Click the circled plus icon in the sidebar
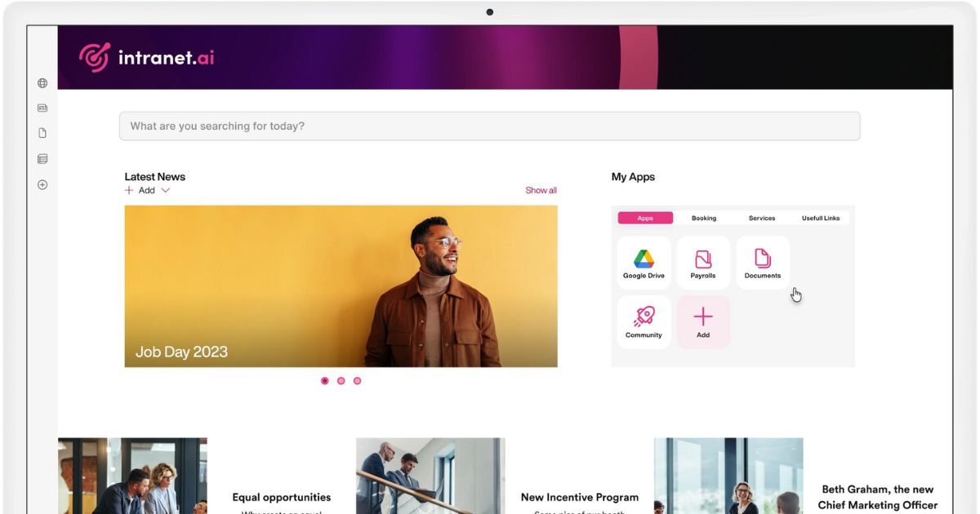The width and height of the screenshot is (980, 514). 42,185
